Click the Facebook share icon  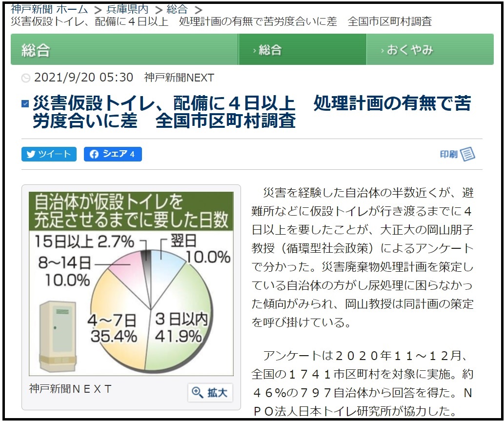(94, 154)
